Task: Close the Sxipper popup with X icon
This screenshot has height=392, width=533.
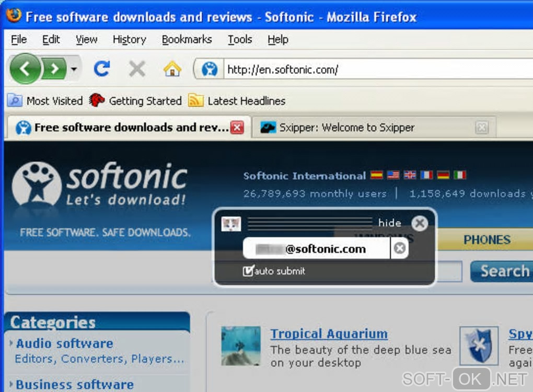Action: 420,223
